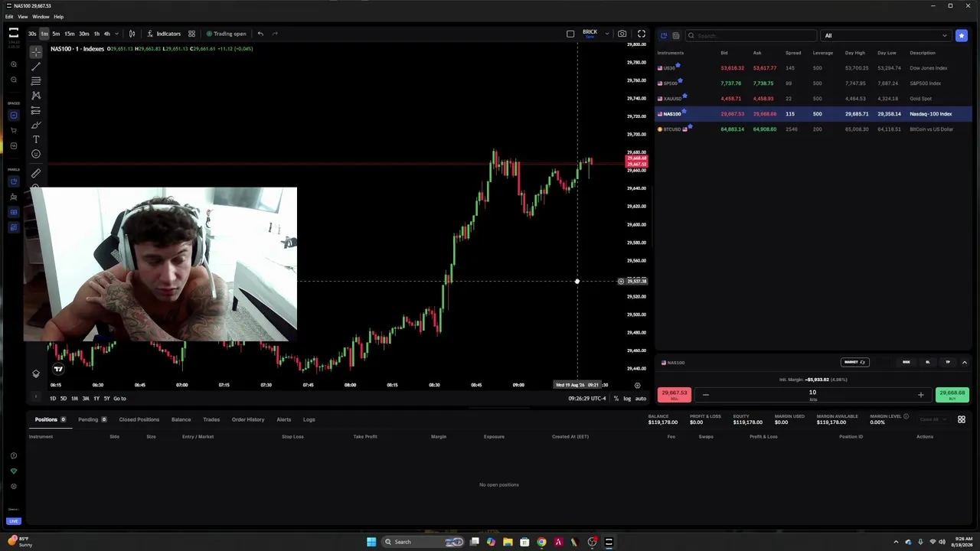The height and width of the screenshot is (551, 980).
Task: Open the Close All dropdown
Action: click(x=933, y=419)
